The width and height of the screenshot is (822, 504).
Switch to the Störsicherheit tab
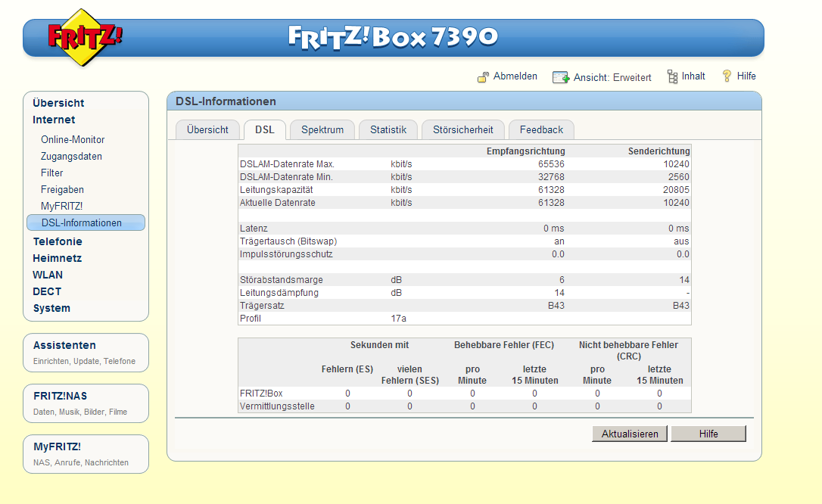463,130
